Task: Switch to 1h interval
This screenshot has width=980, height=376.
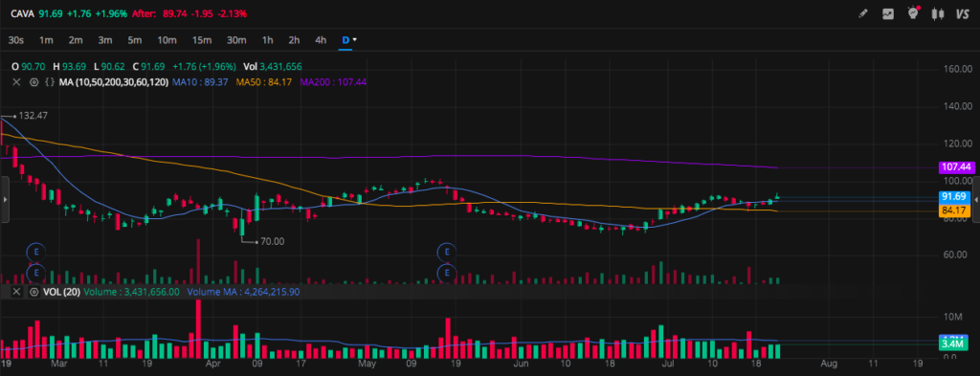Action: tap(268, 40)
